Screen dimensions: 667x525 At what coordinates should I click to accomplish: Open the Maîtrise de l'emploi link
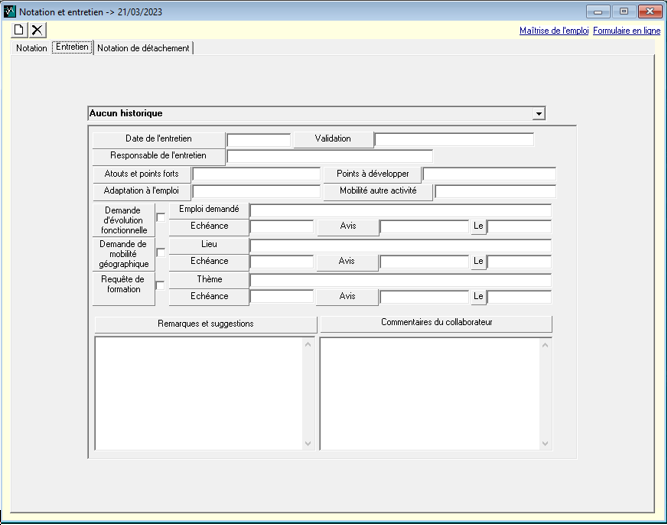pos(553,31)
